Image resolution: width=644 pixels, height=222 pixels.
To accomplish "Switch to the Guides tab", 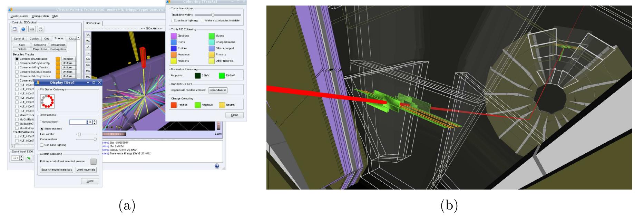I will 34,39.
